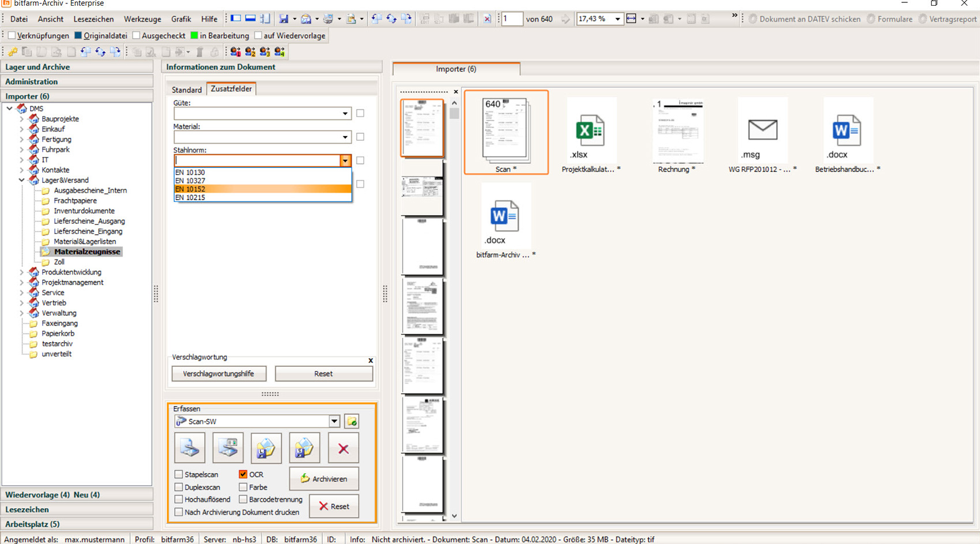The image size is (980, 544).
Task: Click the yellow gears icon in second toolbar
Action: pyautogui.click(x=12, y=52)
